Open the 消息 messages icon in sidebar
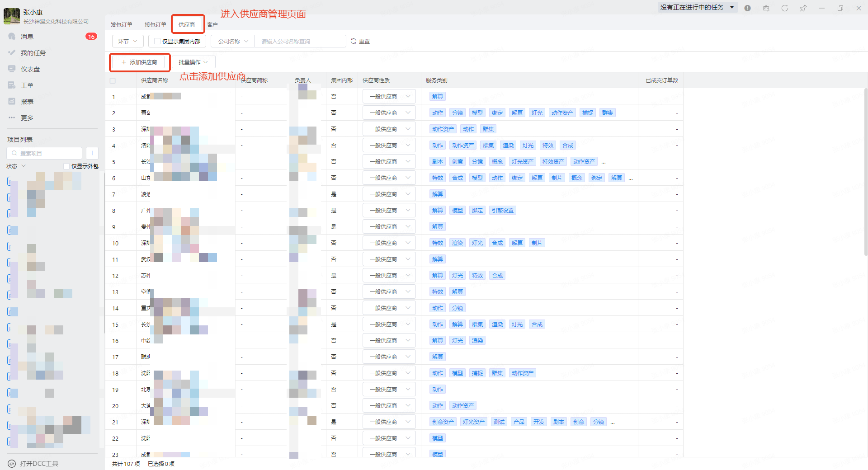868x470 pixels. click(12, 37)
